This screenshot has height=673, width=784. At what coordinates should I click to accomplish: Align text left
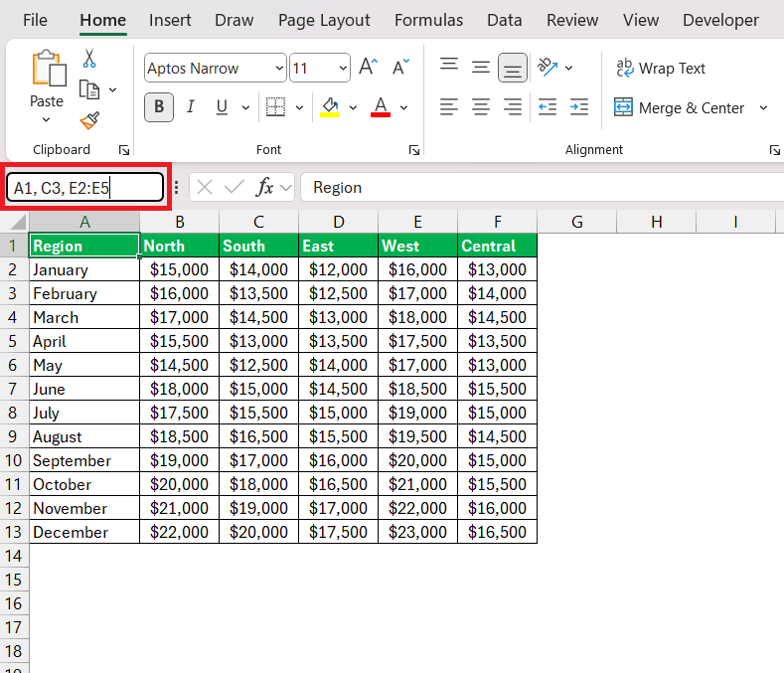pos(449,107)
